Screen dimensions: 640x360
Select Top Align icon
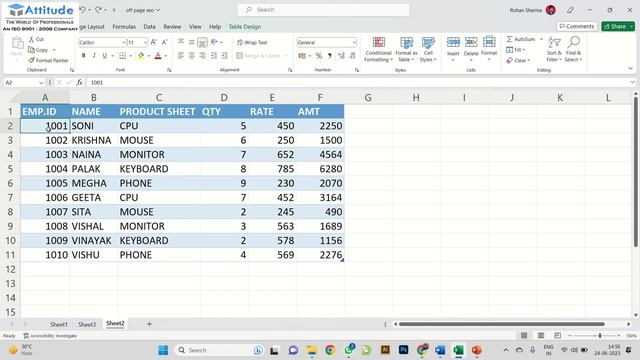pos(181,42)
